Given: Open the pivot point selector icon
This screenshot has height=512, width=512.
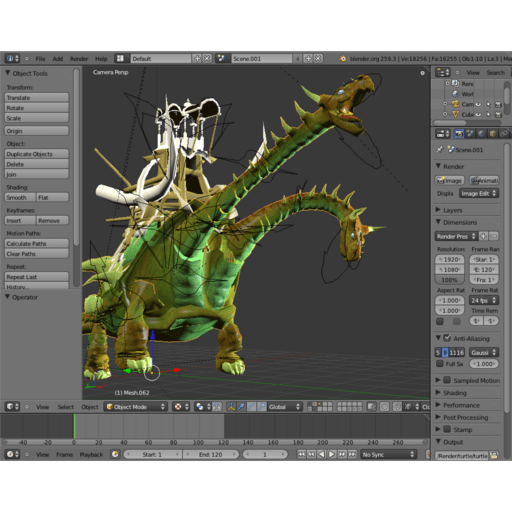Looking at the screenshot, I should [203, 407].
